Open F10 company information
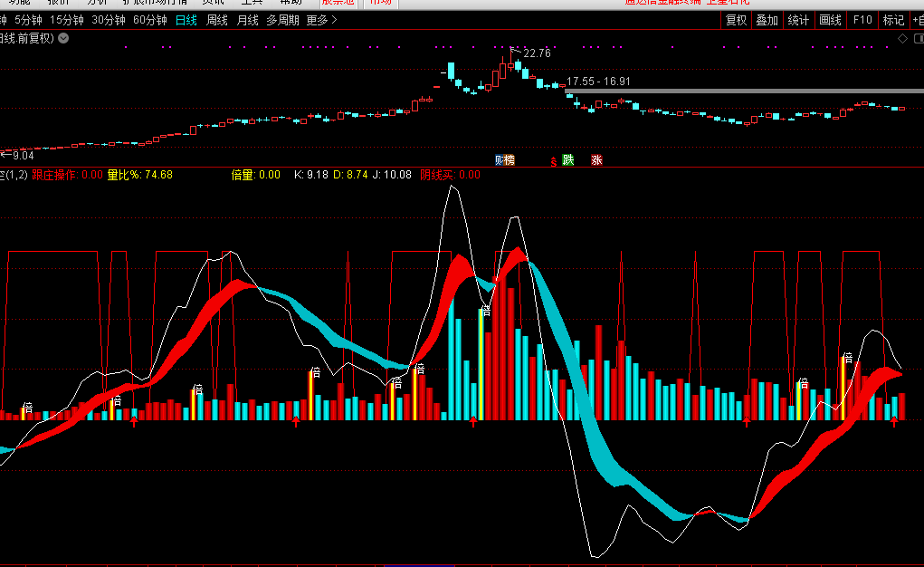924x567 pixels. pos(862,20)
